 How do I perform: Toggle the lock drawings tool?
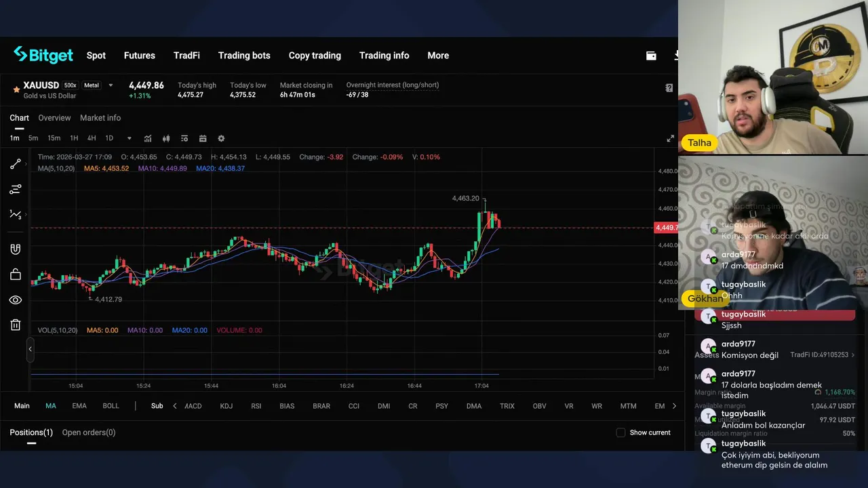(15, 274)
